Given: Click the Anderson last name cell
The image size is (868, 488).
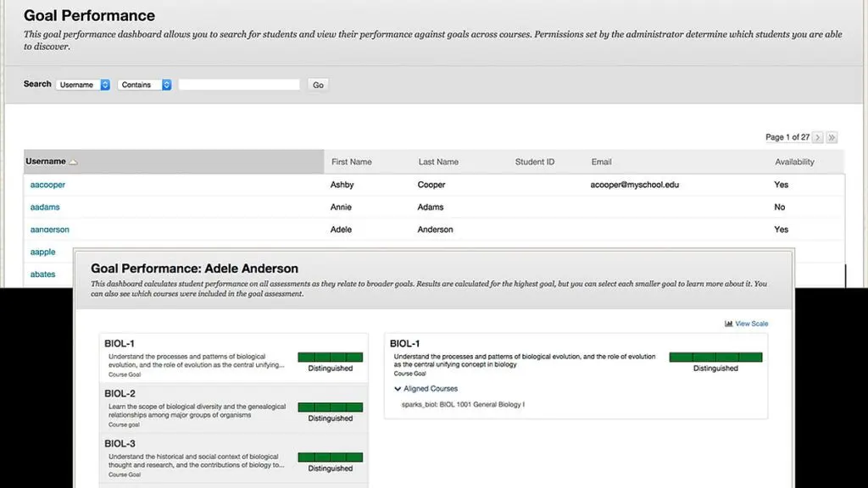Looking at the screenshot, I should click(435, 230).
